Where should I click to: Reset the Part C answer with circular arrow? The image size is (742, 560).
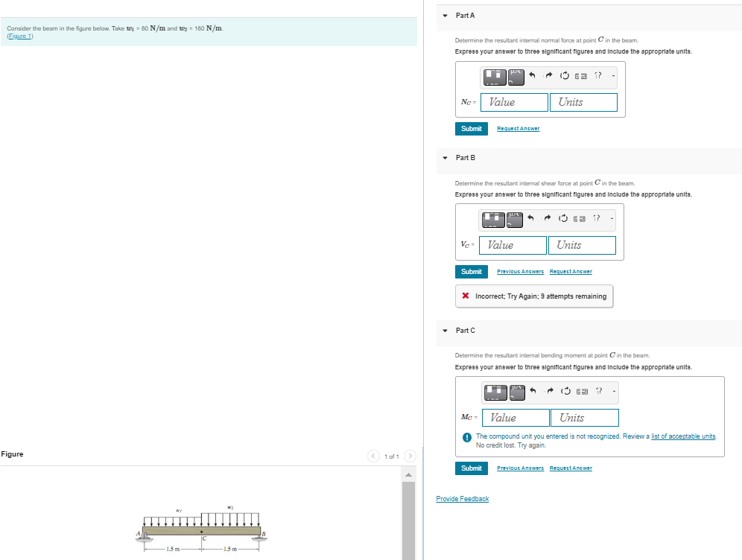click(565, 391)
